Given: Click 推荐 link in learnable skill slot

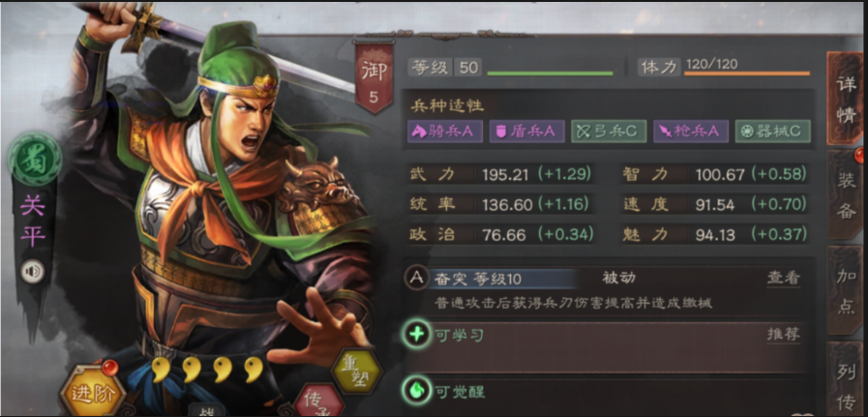Looking at the screenshot, I should tap(783, 334).
